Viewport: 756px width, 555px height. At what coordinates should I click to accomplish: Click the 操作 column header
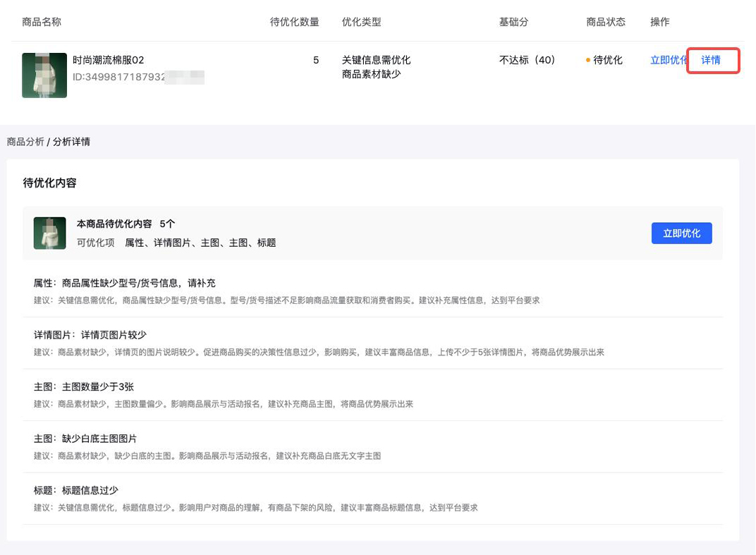(659, 22)
